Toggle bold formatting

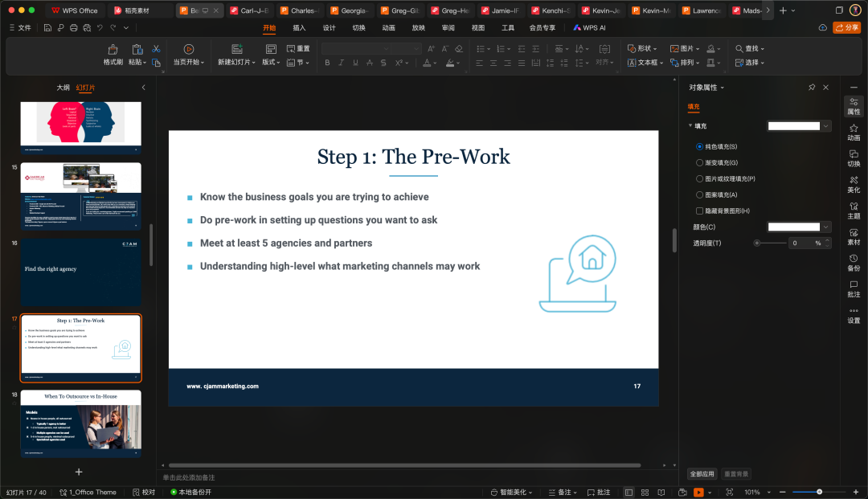(x=327, y=63)
